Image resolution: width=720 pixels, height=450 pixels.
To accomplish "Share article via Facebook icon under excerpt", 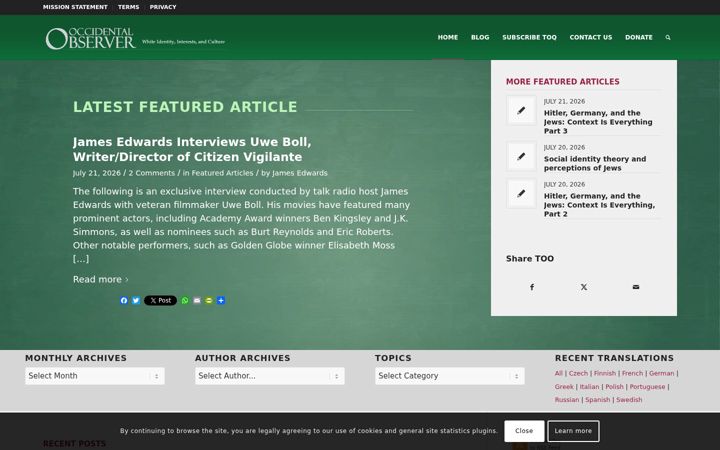I will [x=124, y=300].
